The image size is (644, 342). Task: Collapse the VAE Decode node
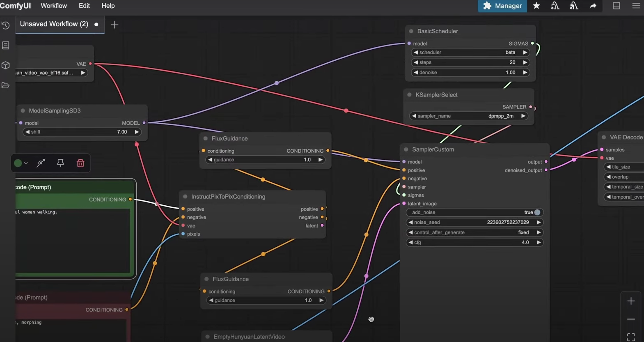click(x=604, y=138)
